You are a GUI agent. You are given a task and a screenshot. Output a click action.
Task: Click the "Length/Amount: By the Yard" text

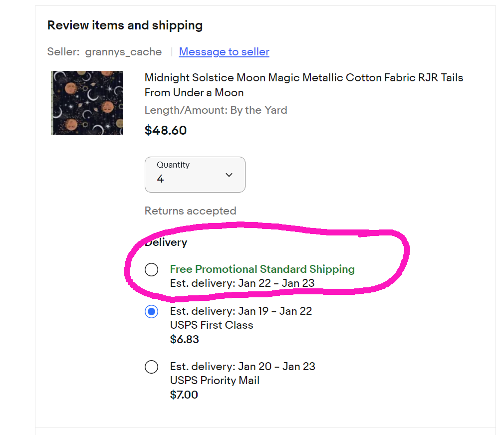tap(216, 110)
